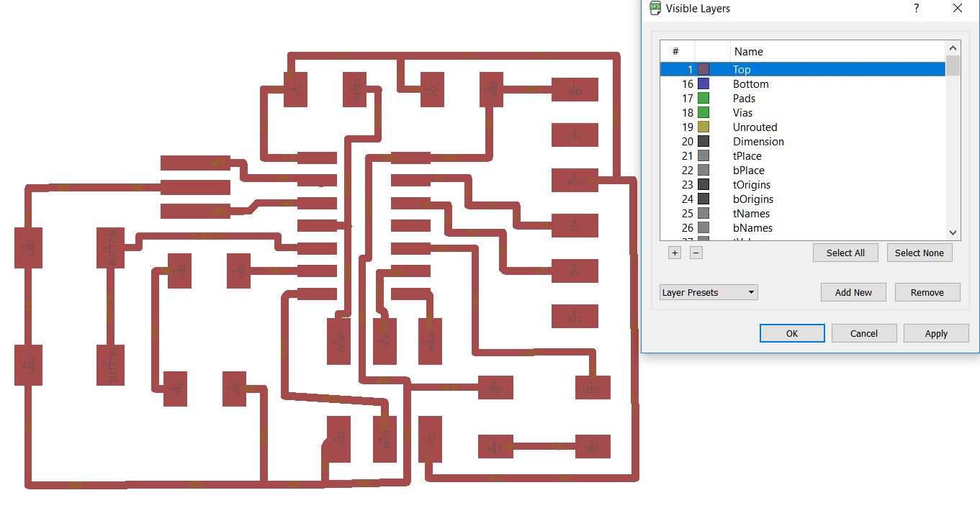
Task: Select the tOrigins layer row
Action: [x=803, y=184]
